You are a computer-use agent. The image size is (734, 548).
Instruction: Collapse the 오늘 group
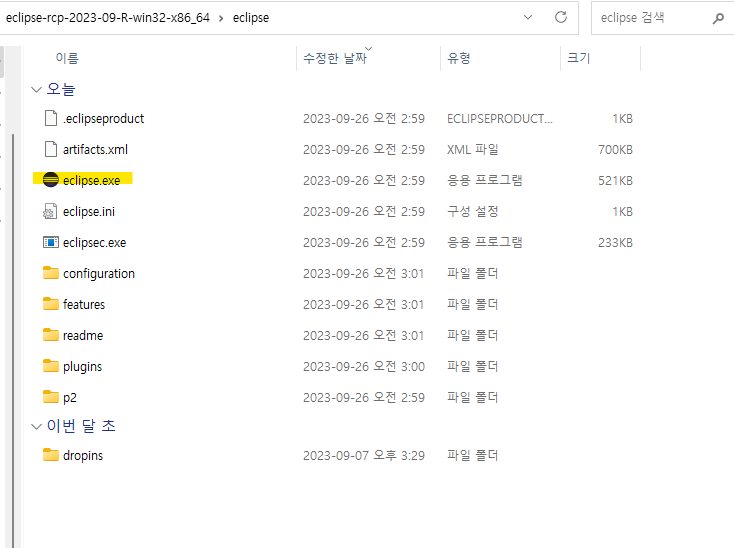36,89
